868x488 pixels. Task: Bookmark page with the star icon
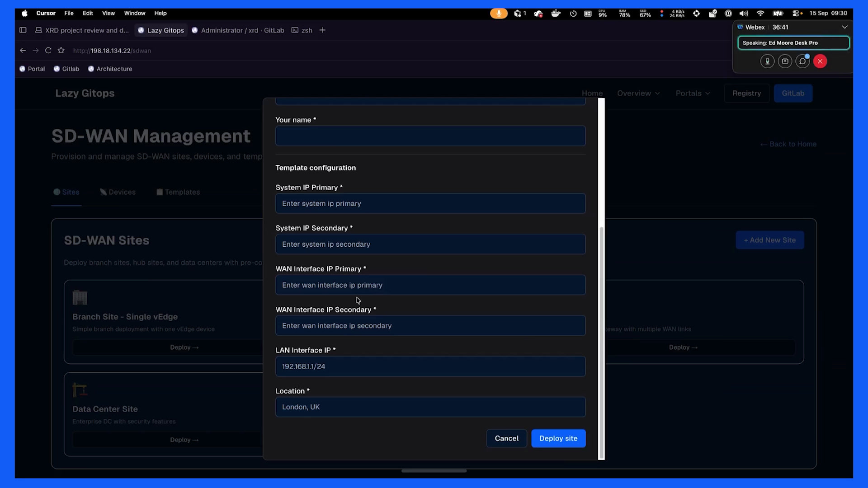tap(61, 51)
